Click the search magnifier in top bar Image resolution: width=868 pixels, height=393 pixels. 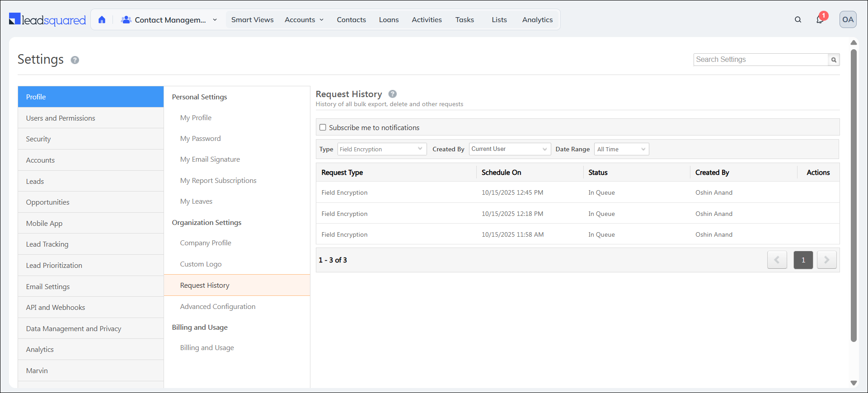(x=798, y=19)
